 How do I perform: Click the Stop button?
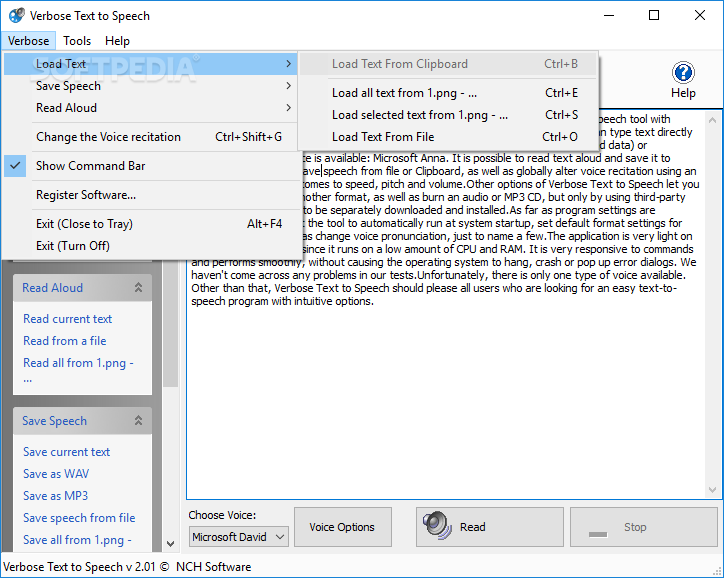pyautogui.click(x=644, y=527)
